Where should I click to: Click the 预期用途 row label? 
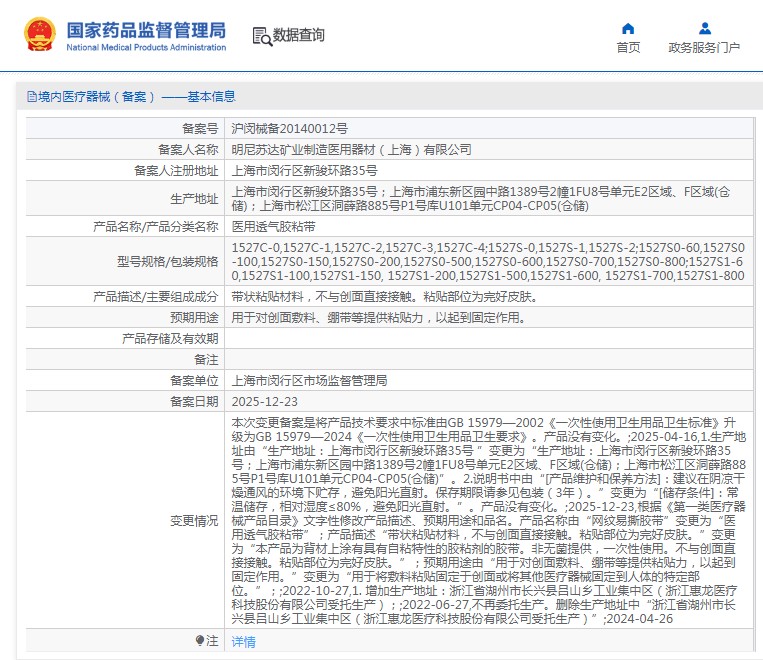pos(194,317)
